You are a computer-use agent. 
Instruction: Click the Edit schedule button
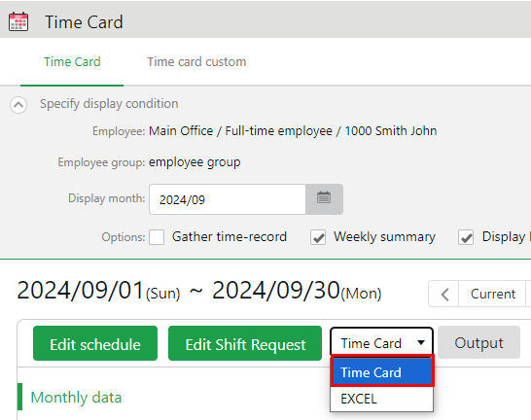[95, 343]
